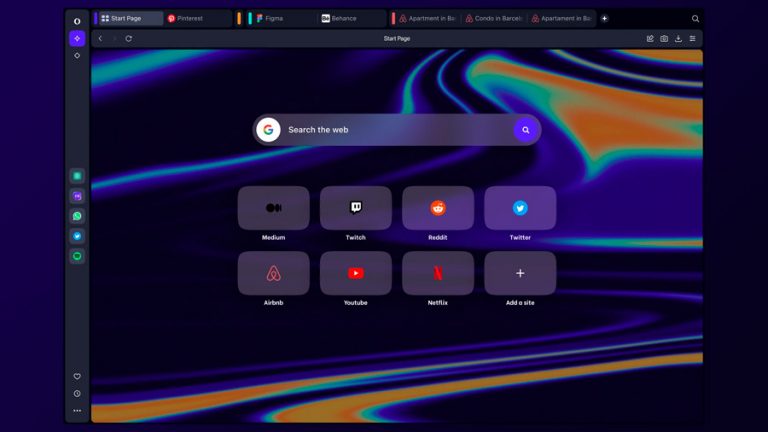This screenshot has height=432, width=768.
Task: Open sidebar three-dot more options
Action: click(77, 410)
